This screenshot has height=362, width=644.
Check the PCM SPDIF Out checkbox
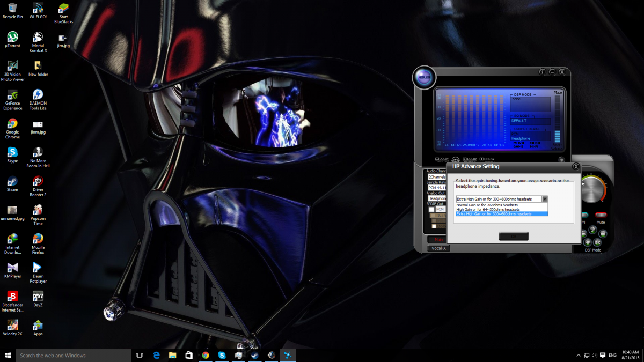(x=431, y=209)
